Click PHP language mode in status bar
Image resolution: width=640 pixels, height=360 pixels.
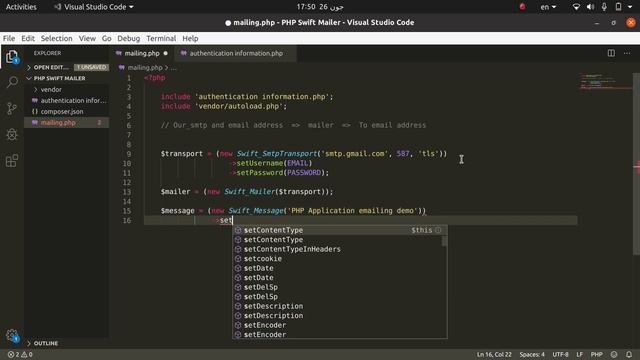596,354
